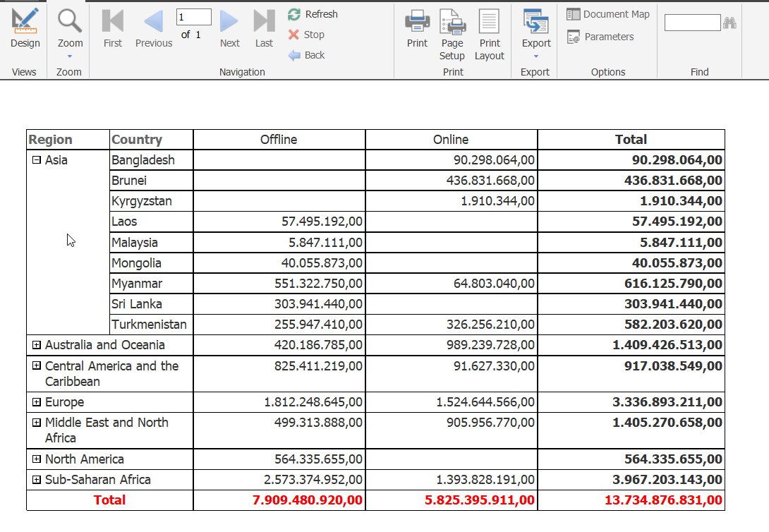Refresh the report
This screenshot has width=769, height=532.
[313, 14]
